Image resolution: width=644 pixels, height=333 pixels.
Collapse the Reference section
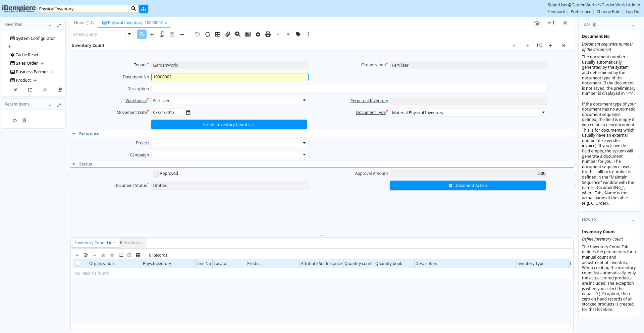[74, 134]
